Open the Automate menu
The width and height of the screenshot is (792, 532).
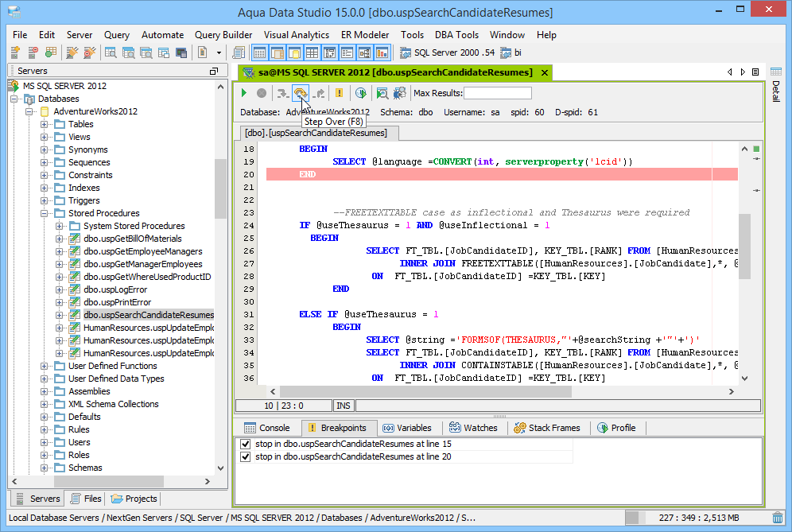(x=163, y=35)
